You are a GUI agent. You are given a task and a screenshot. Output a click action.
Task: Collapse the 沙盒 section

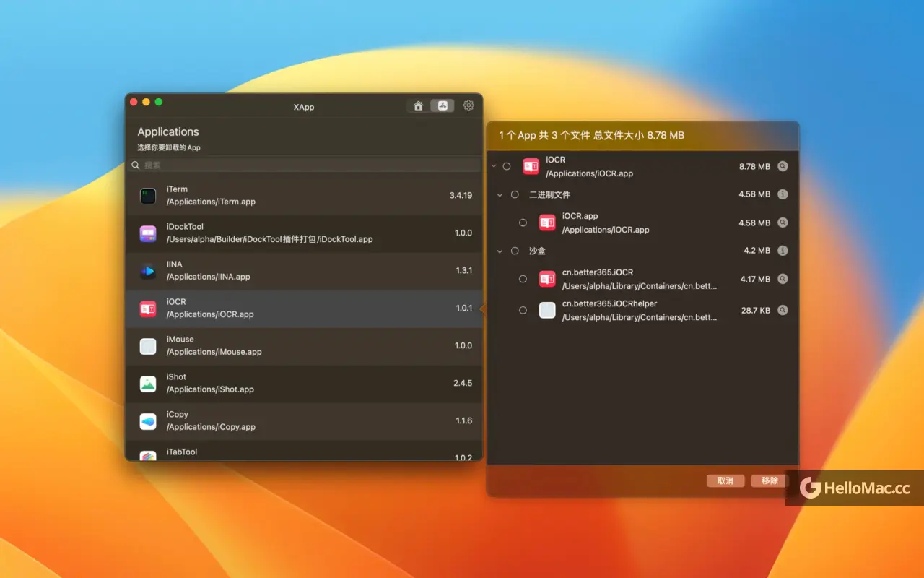[x=500, y=251]
